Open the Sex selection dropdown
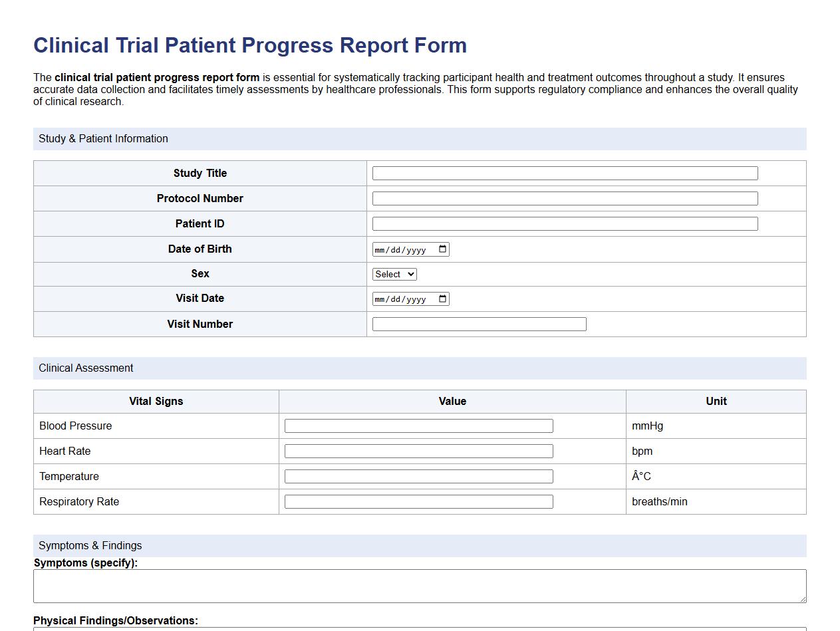This screenshot has height=631, width=840. [x=394, y=274]
